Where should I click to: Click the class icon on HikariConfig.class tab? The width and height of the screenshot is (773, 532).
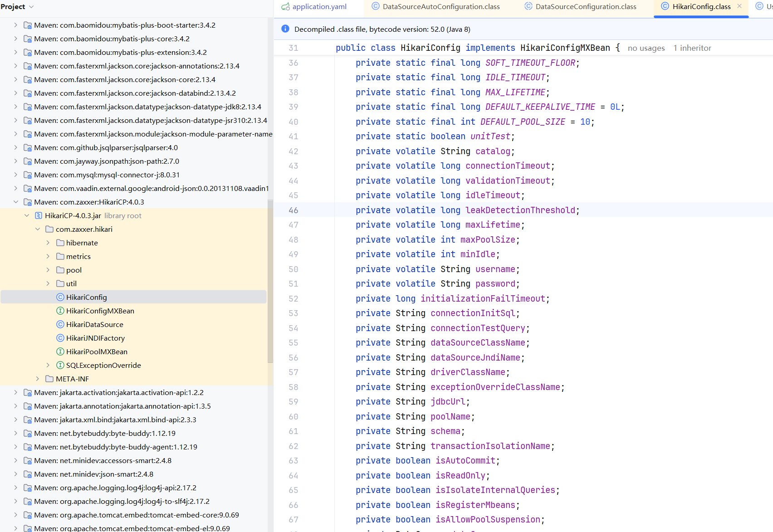pos(665,6)
